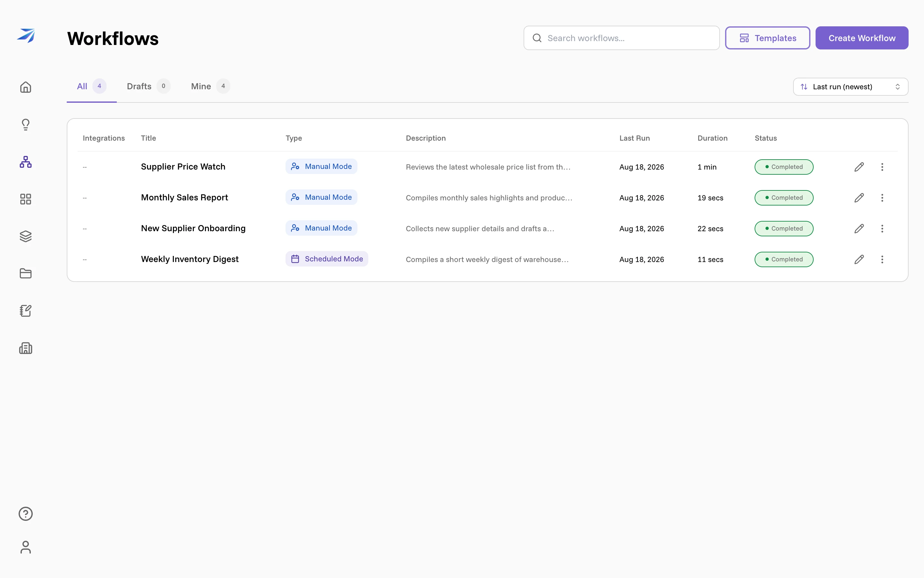
Task: Open the New Supplier Onboarding workflow
Action: tap(193, 229)
